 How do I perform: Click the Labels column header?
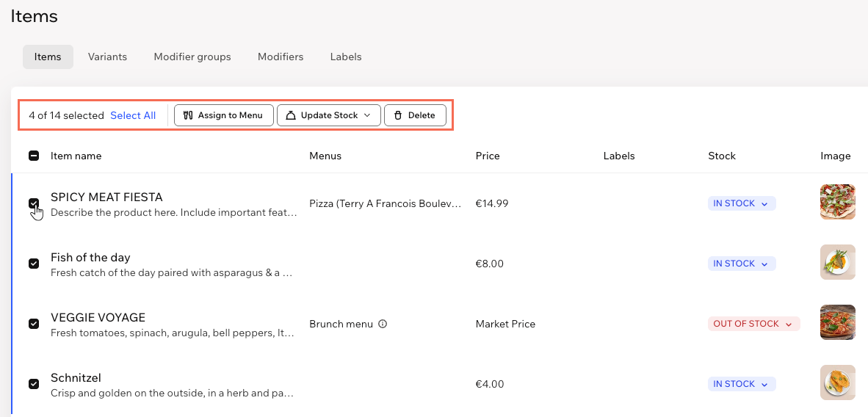(x=619, y=156)
